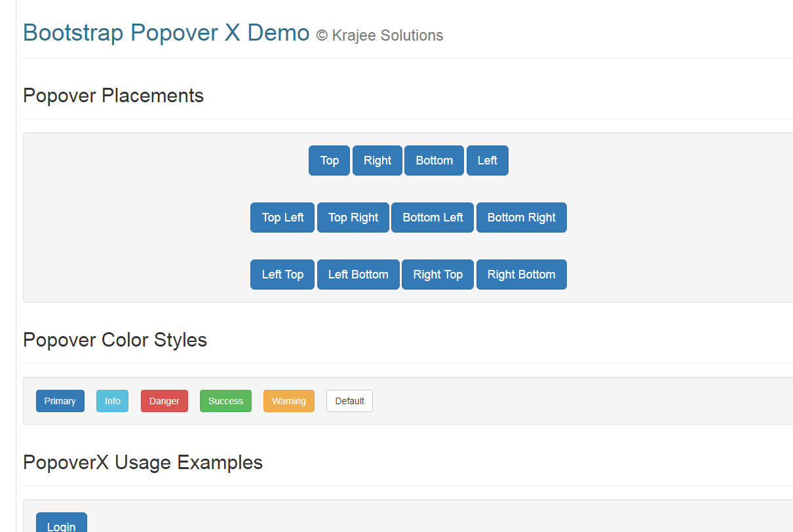Click the green Success button
Viewport: 793px width, 532px height.
click(225, 401)
